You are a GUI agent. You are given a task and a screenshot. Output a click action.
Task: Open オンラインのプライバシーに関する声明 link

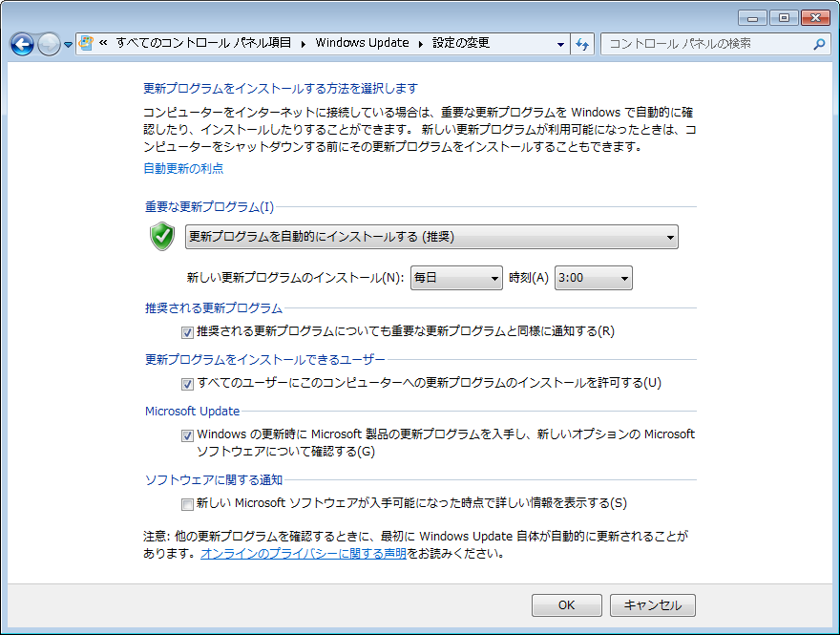pyautogui.click(x=304, y=553)
